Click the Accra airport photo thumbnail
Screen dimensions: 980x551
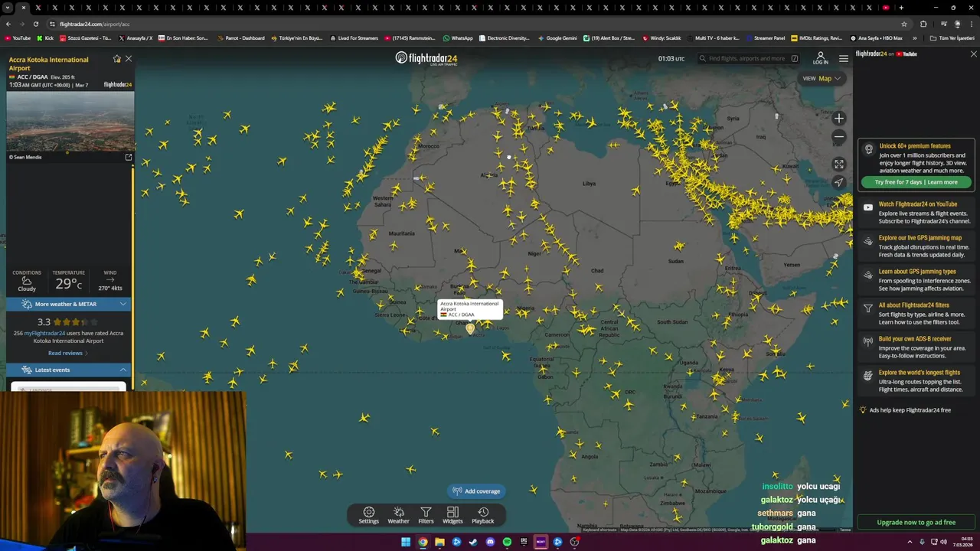tap(70, 121)
